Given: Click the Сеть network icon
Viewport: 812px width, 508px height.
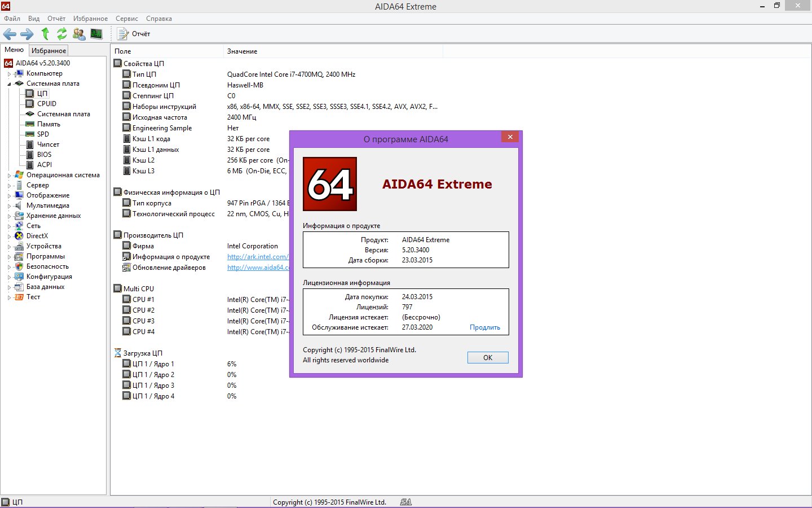Looking at the screenshot, I should coord(19,226).
